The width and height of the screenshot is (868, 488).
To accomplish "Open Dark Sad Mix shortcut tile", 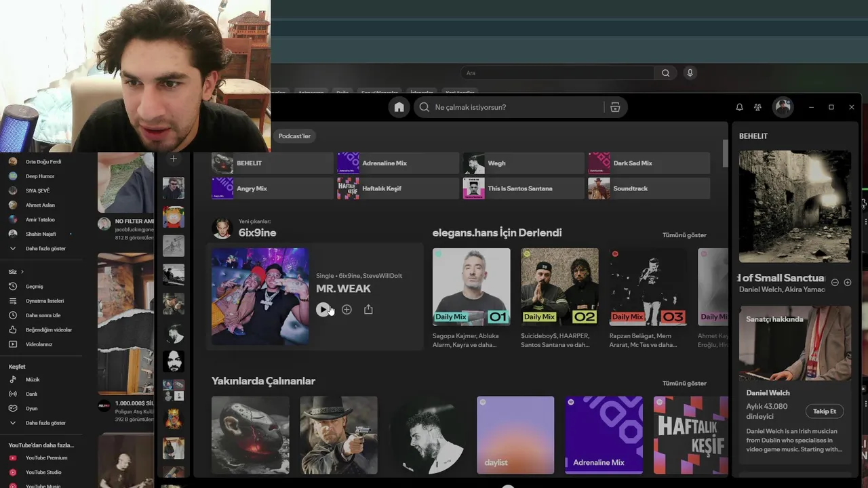I will tap(649, 163).
